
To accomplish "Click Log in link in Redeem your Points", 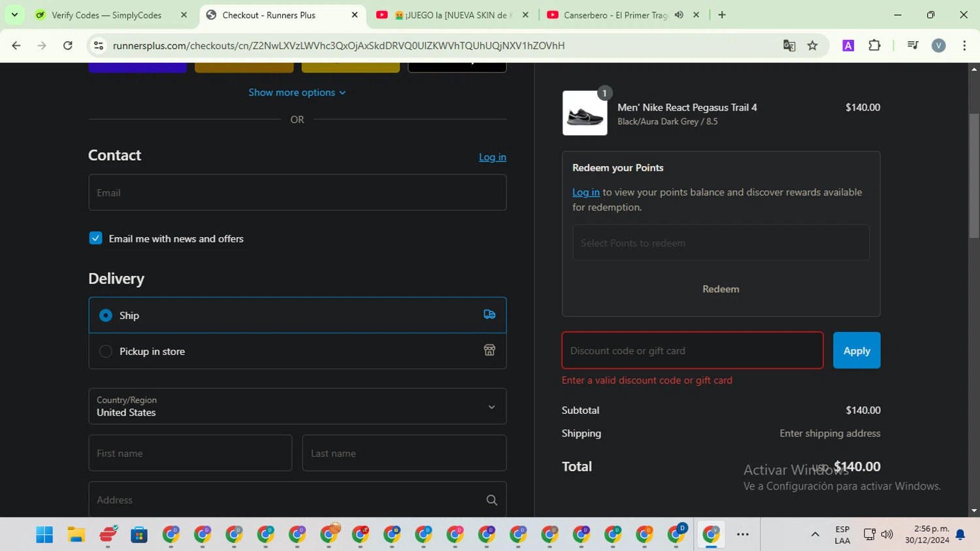I will [x=586, y=192].
